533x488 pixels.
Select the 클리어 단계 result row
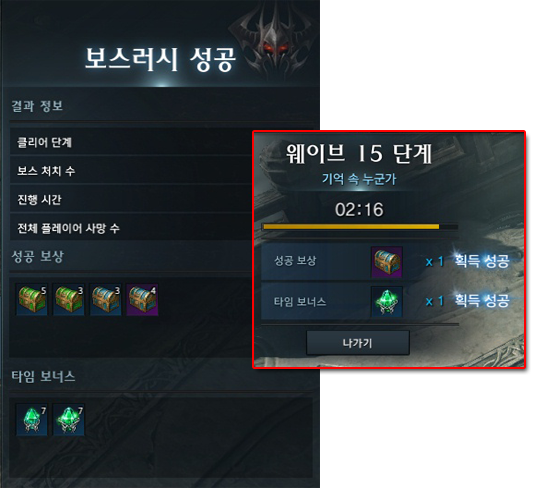point(131,142)
